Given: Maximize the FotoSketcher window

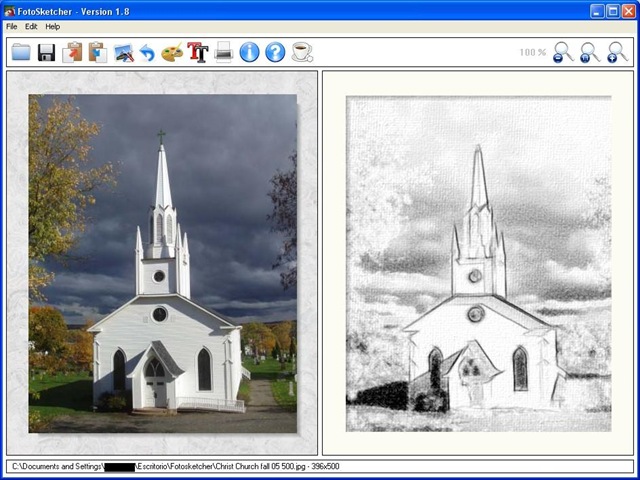Looking at the screenshot, I should pos(613,11).
